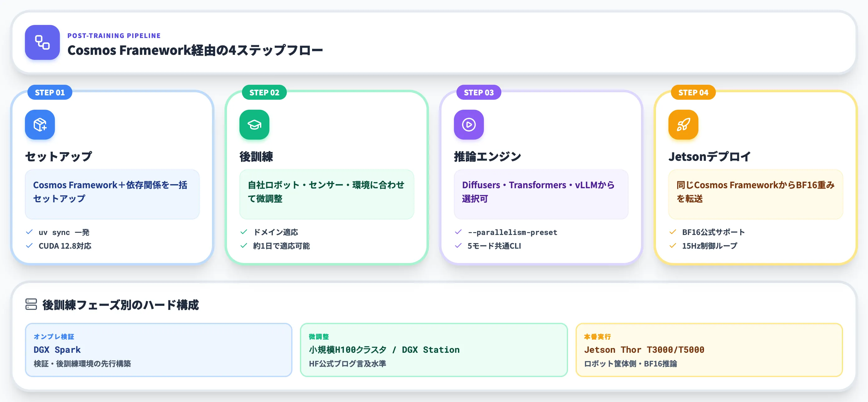Select the STEP 04 badge
Image resolution: width=868 pixels, height=402 pixels.
(x=693, y=93)
